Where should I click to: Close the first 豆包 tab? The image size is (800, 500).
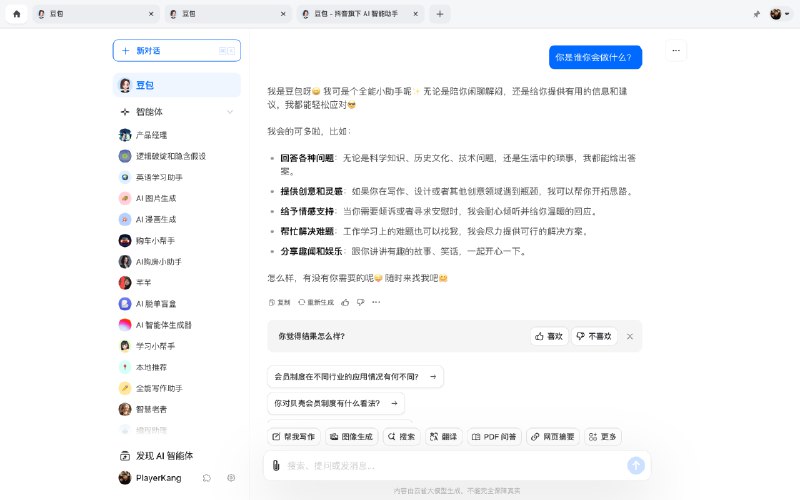pyautogui.click(x=151, y=14)
